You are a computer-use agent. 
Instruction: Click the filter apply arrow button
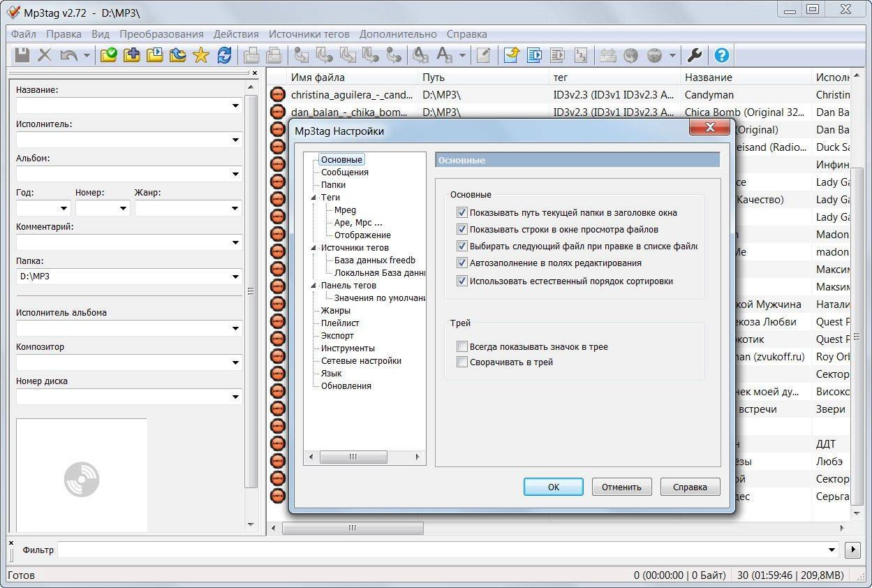[852, 550]
